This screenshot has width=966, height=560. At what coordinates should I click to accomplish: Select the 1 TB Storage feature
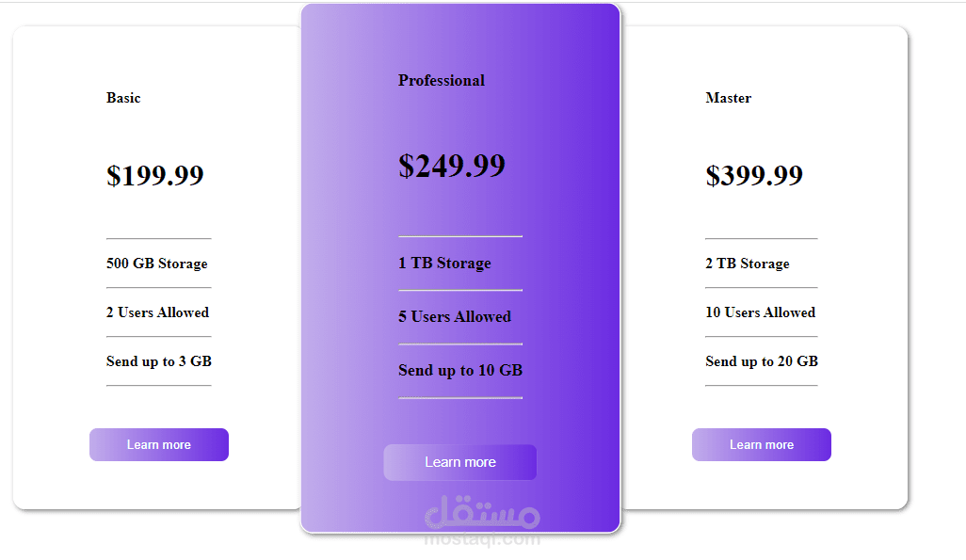point(444,264)
